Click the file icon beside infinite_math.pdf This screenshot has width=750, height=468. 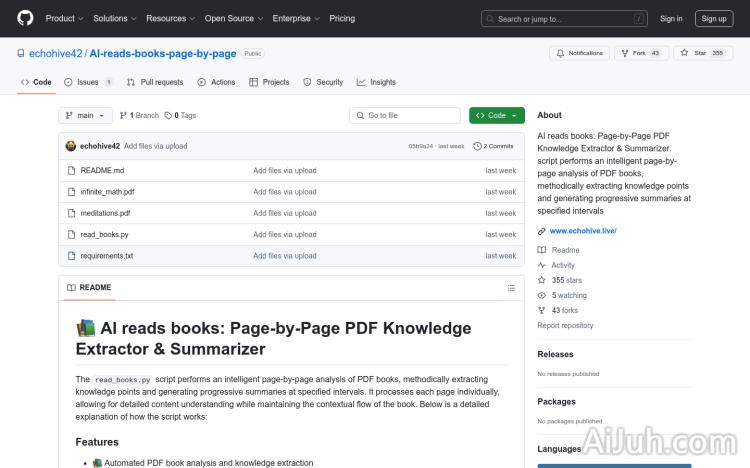(71, 192)
